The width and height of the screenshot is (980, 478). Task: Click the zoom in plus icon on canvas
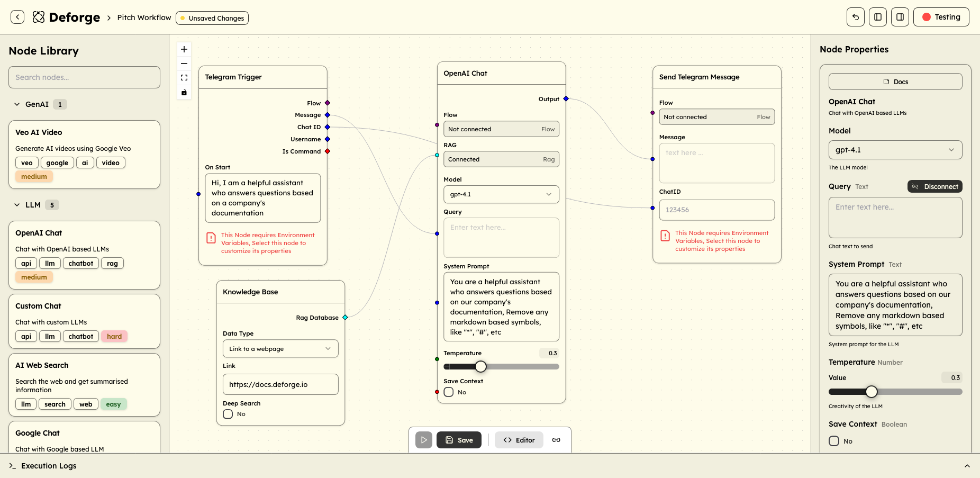[x=184, y=49]
